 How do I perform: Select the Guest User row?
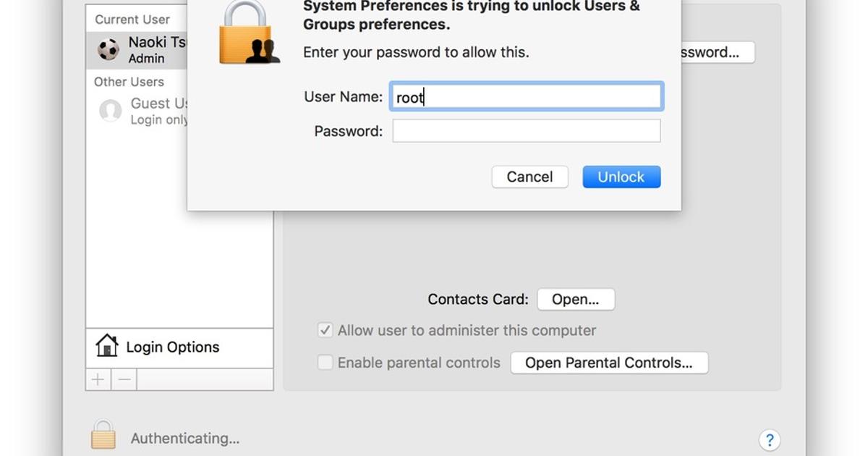[x=137, y=111]
